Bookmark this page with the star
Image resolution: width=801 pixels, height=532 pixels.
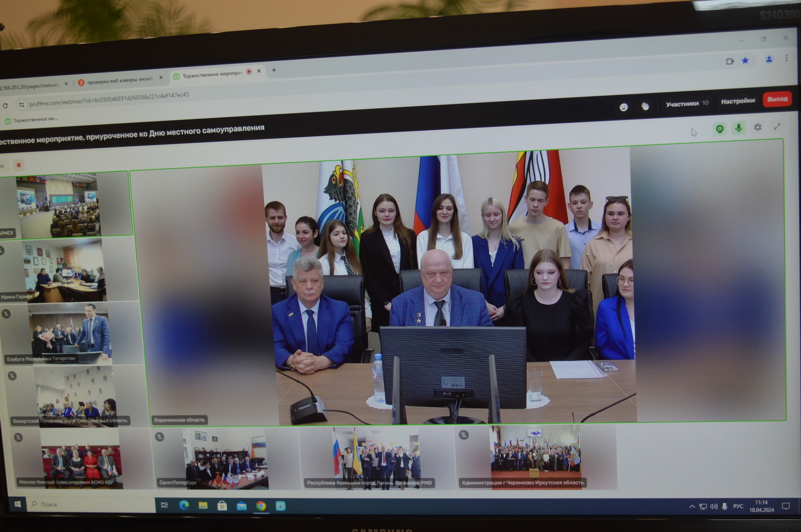(x=745, y=61)
